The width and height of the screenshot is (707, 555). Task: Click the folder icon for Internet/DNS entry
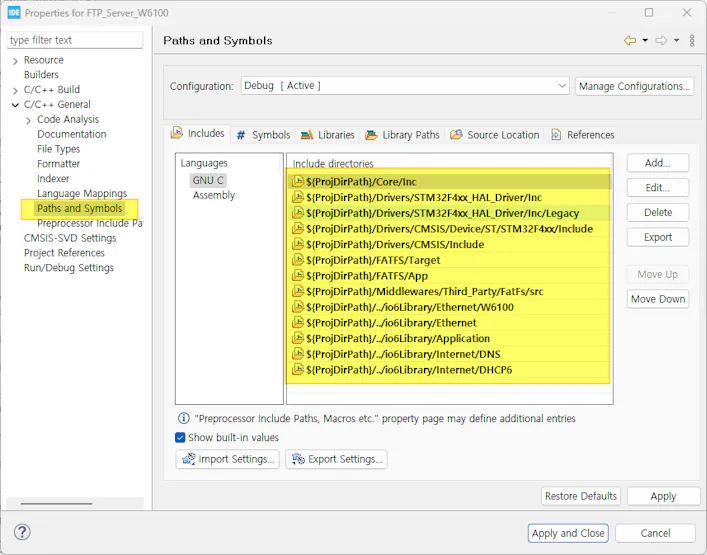pos(298,354)
